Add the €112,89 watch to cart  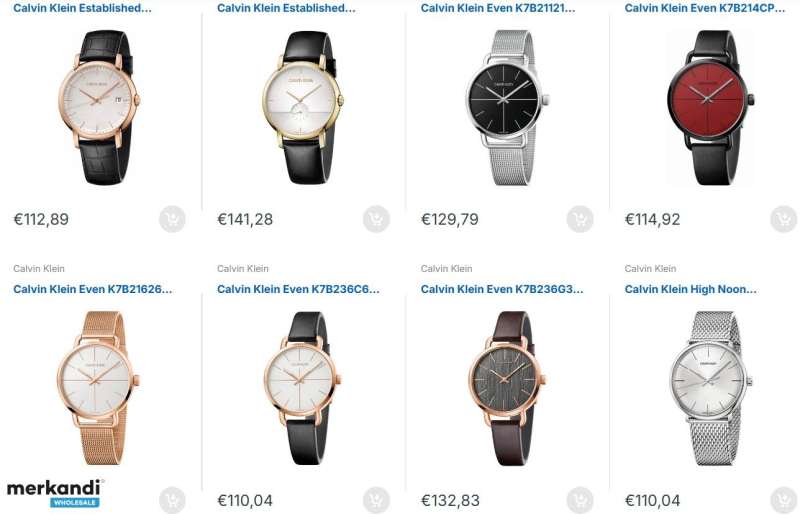pyautogui.click(x=172, y=219)
